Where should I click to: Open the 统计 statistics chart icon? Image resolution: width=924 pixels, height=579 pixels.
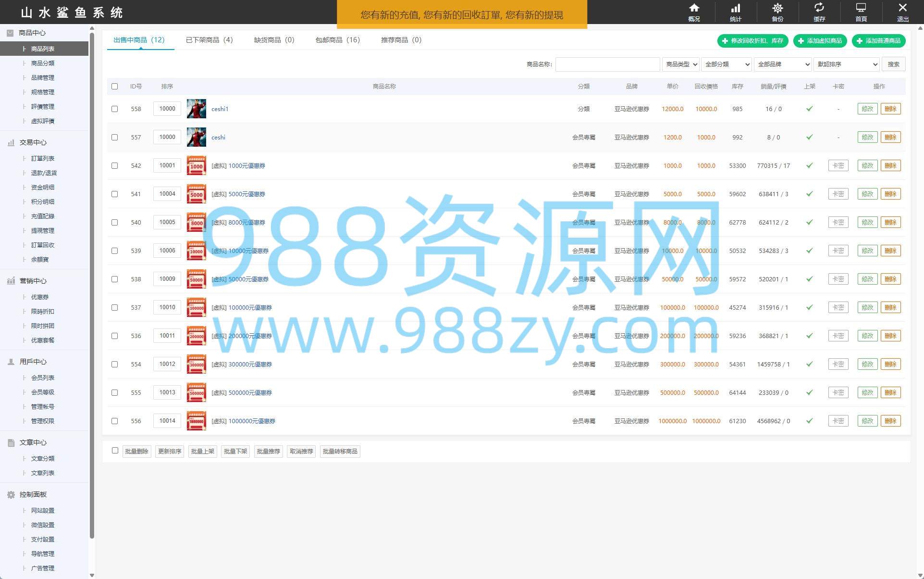[x=736, y=8]
